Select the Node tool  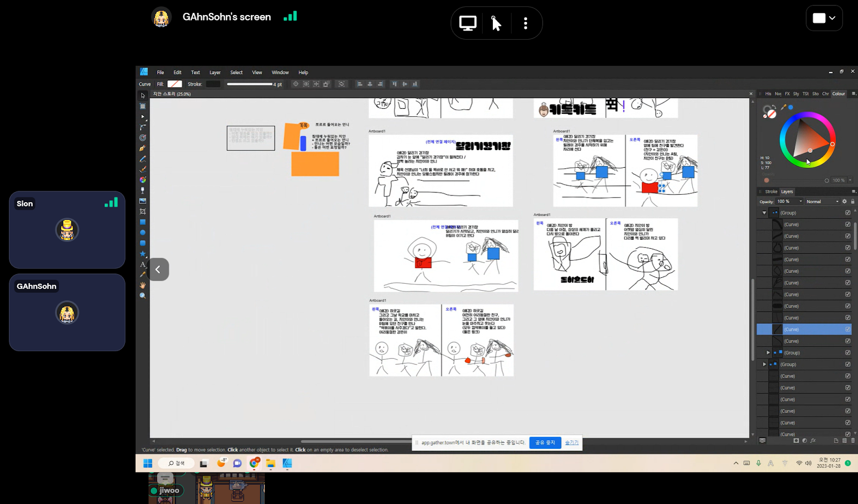[x=143, y=116]
